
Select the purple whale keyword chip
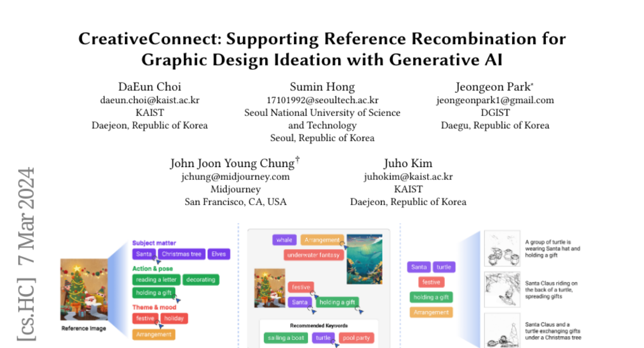284,240
